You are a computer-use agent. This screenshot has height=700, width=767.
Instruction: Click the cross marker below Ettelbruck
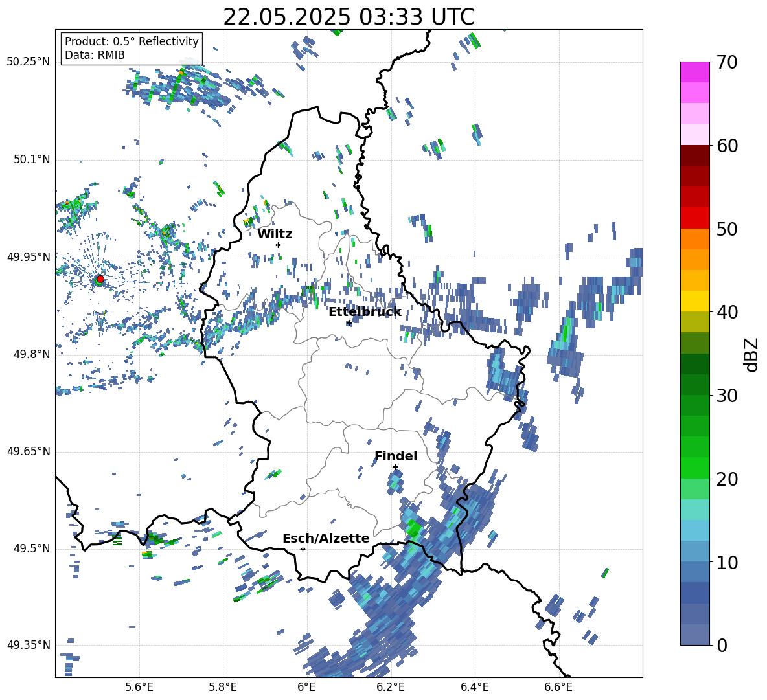pyautogui.click(x=349, y=323)
